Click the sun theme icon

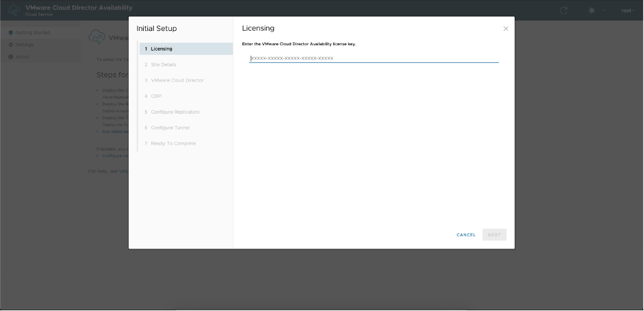(592, 10)
